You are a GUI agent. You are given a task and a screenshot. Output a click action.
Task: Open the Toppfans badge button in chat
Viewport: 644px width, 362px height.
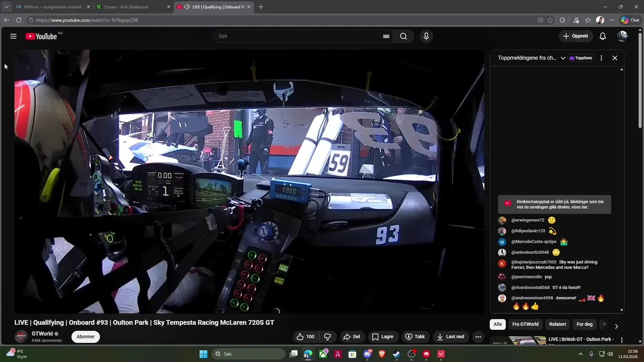pyautogui.click(x=581, y=58)
